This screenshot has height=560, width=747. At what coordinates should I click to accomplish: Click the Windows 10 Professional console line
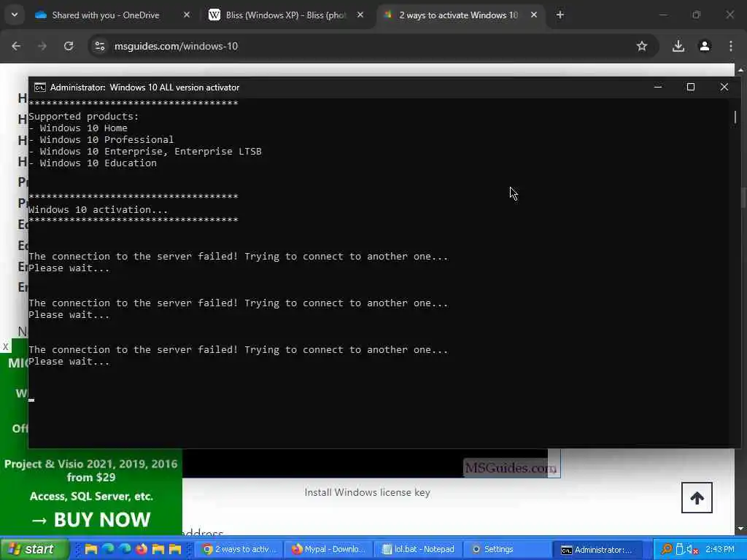click(101, 139)
